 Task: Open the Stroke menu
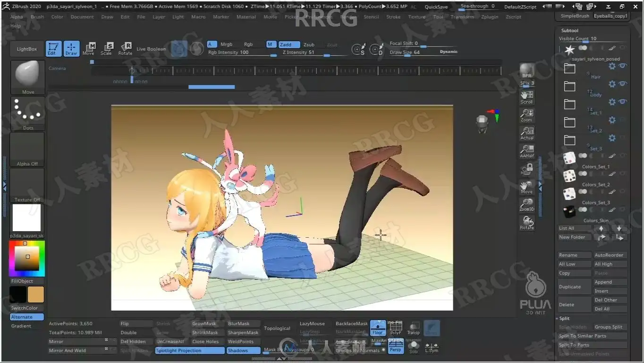click(x=393, y=17)
